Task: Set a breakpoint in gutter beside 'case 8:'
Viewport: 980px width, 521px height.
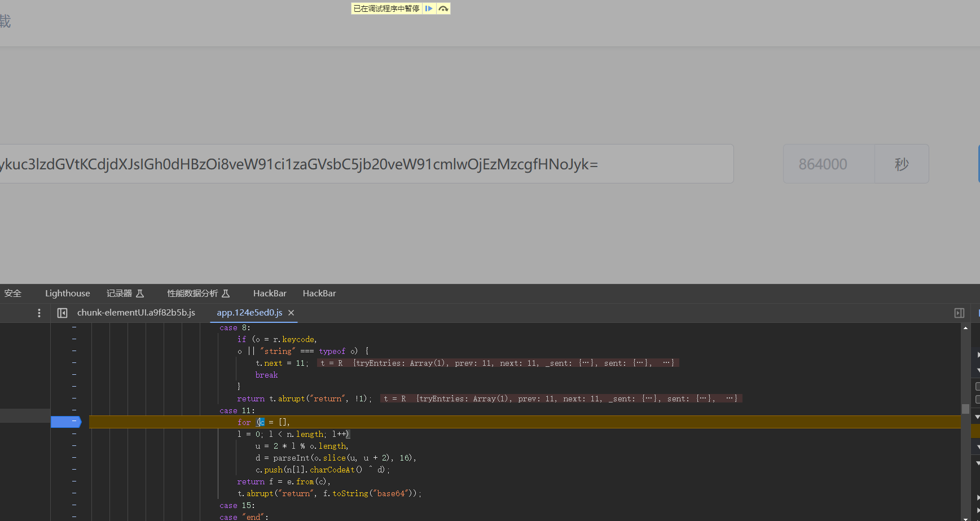Action: point(74,327)
